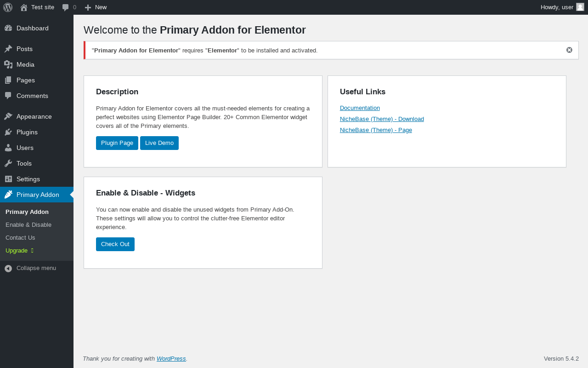Click the Check Out button

[115, 244]
